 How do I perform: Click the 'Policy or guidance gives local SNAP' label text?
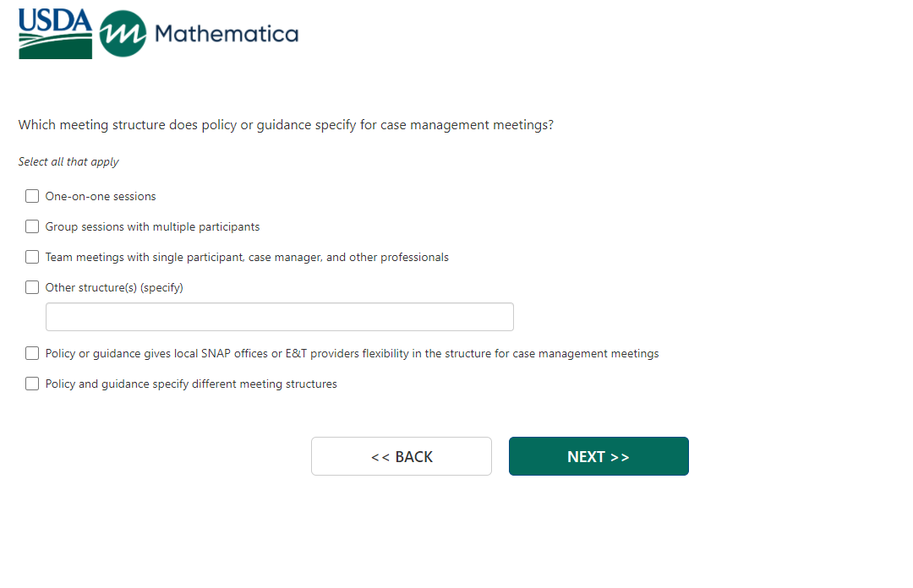pyautogui.click(x=352, y=353)
